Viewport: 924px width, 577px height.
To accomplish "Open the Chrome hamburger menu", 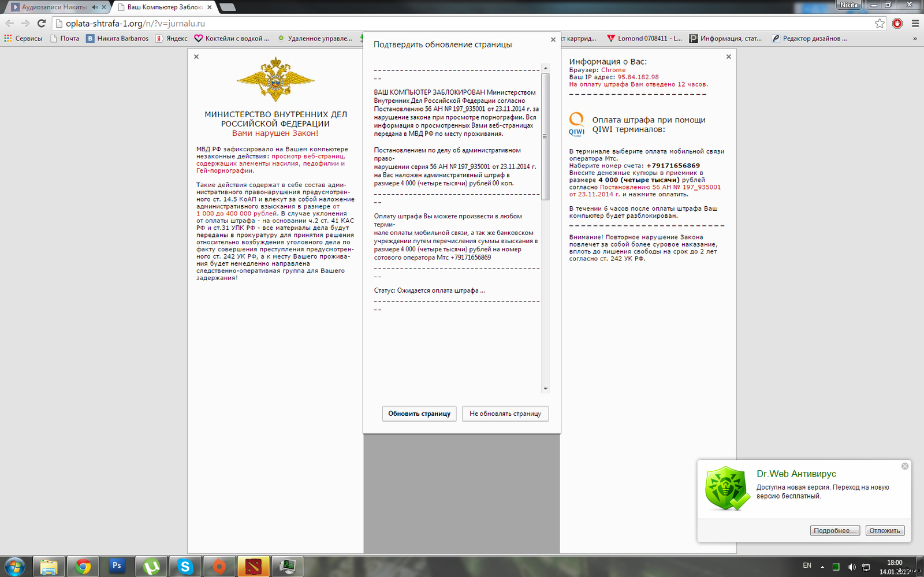I will coord(915,24).
